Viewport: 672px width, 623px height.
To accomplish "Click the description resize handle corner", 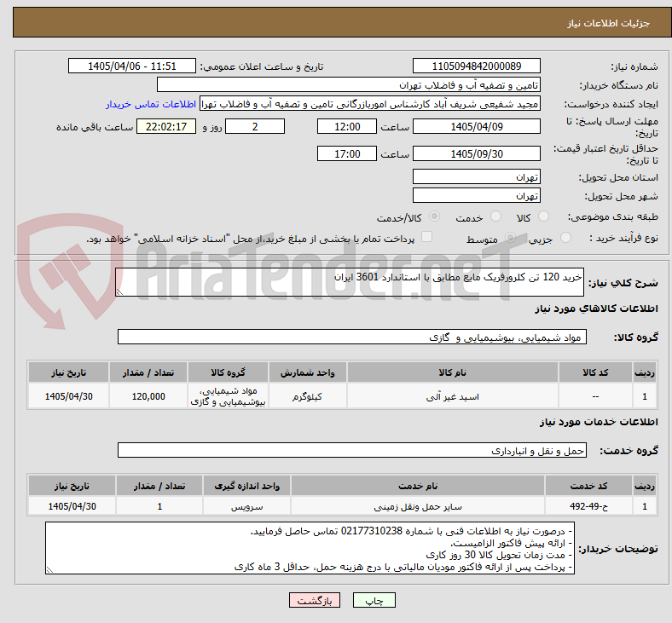I will [x=119, y=291].
